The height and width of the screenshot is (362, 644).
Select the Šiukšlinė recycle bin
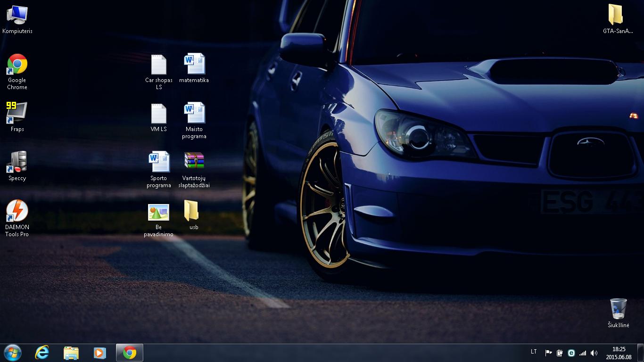(x=618, y=313)
